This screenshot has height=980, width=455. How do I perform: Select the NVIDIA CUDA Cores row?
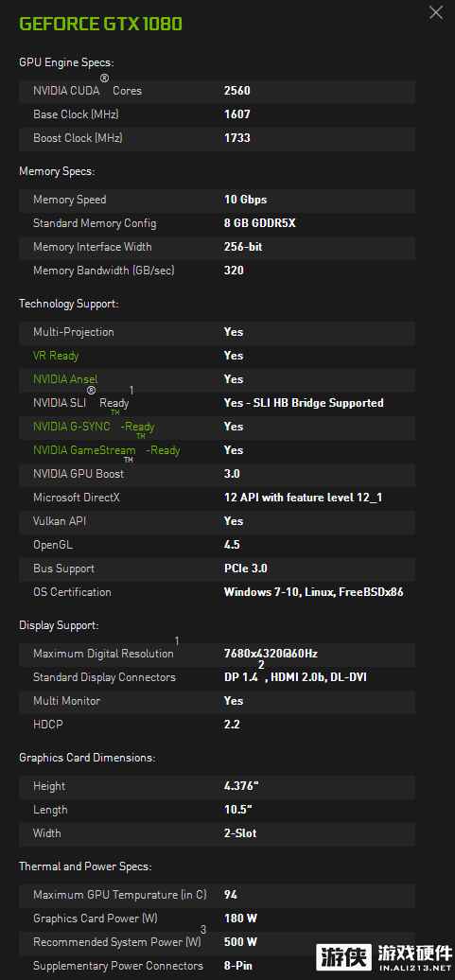click(x=217, y=91)
